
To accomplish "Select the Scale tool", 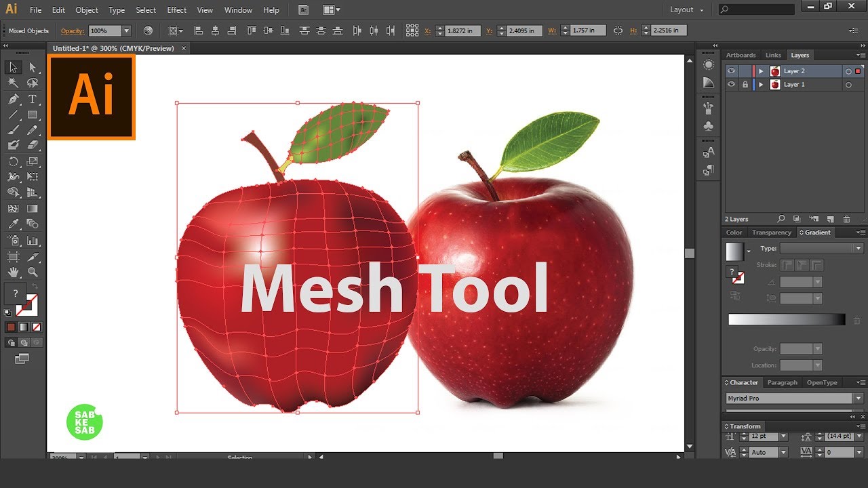I will 33,161.
